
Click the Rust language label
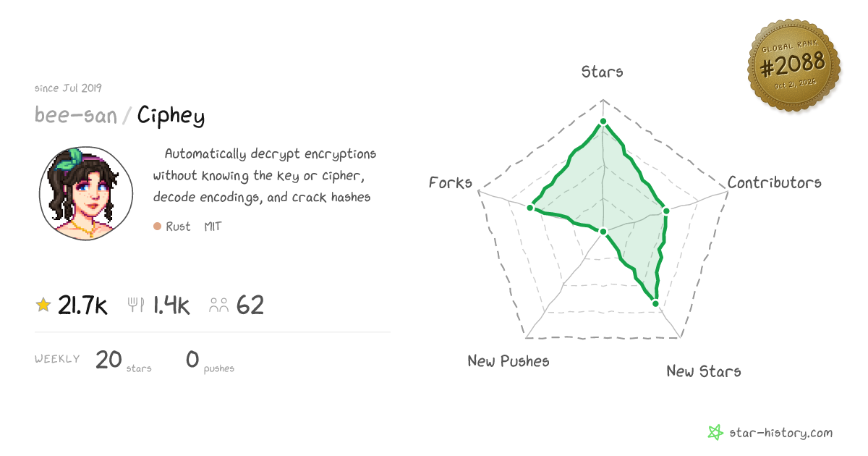tap(178, 227)
